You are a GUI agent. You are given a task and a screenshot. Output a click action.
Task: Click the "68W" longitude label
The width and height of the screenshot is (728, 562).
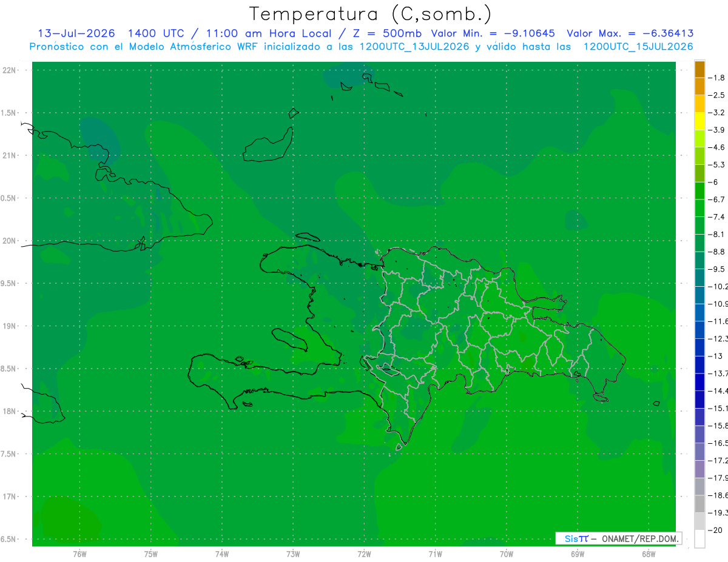[649, 554]
